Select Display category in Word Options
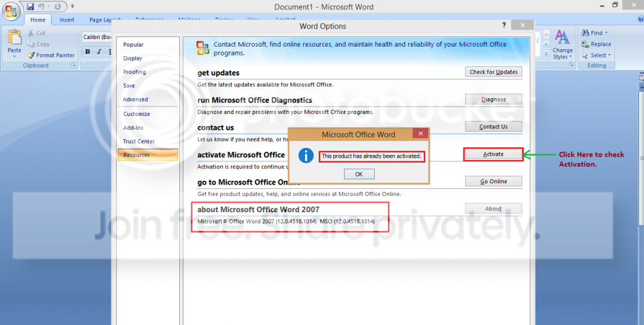 (x=133, y=59)
